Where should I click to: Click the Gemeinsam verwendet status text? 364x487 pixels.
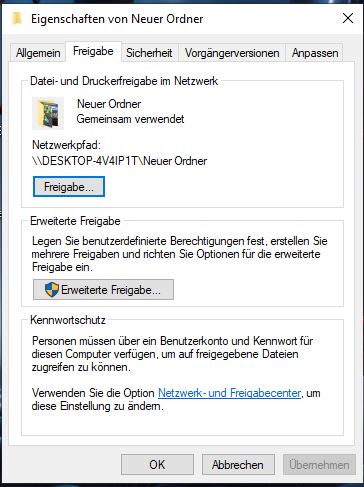coord(130,119)
